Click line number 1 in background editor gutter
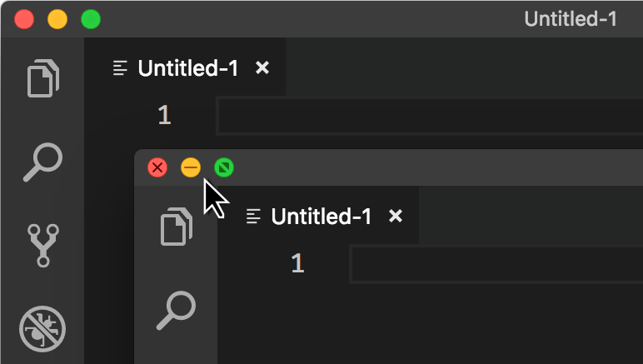Image resolution: width=643 pixels, height=364 pixels. click(x=164, y=115)
